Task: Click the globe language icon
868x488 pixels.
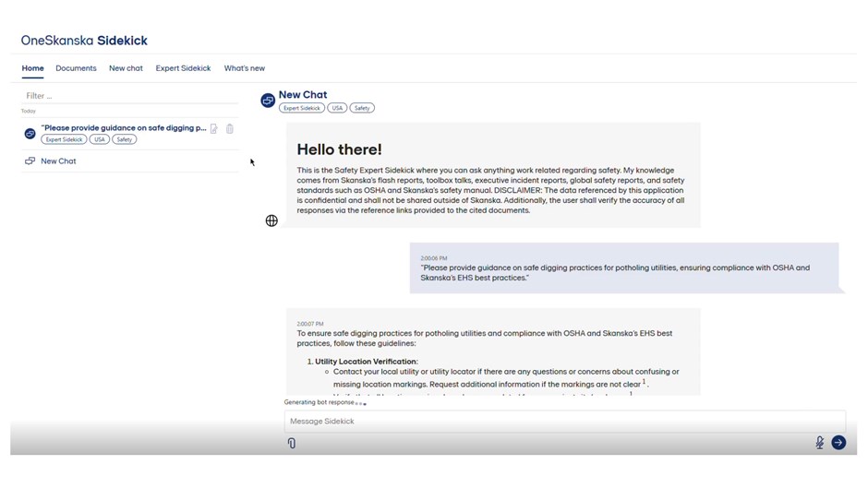Action: point(271,220)
